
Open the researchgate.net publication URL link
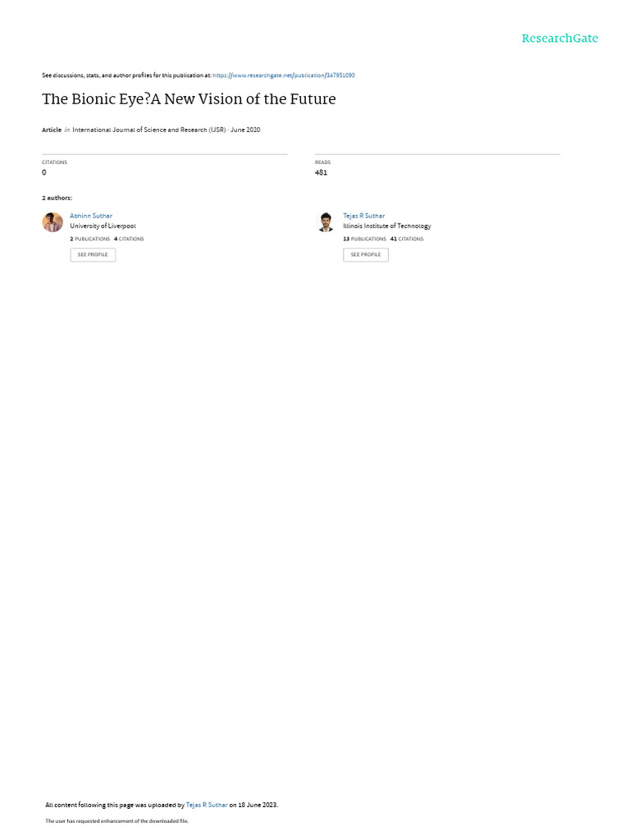[284, 75]
